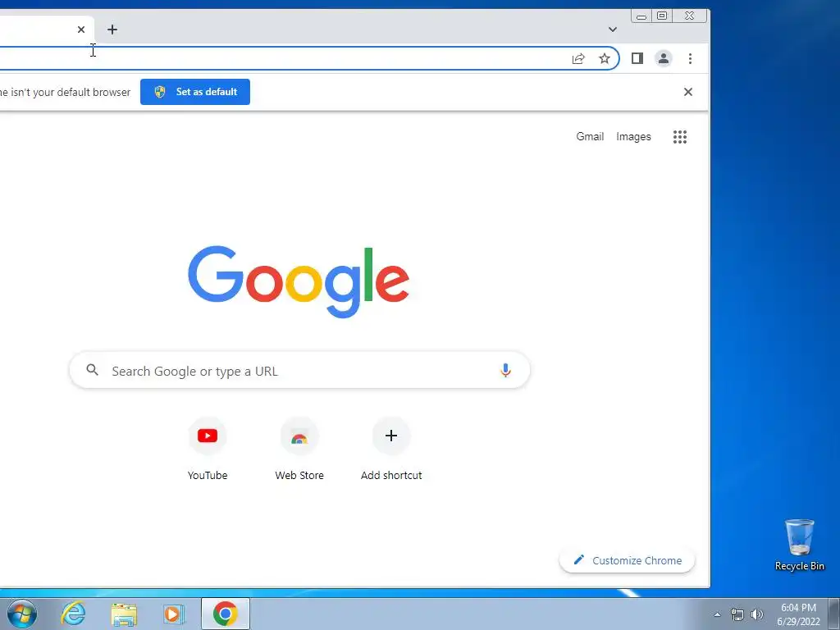Show hidden system tray icons
The image size is (840, 630).
(x=717, y=614)
